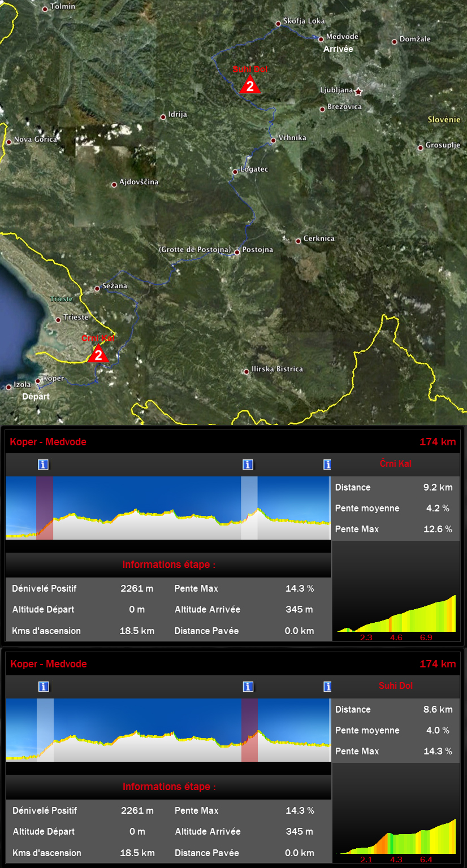Select white Suhi Dol section in upper profile
Image resolution: width=467 pixels, height=868 pixels.
(x=249, y=508)
